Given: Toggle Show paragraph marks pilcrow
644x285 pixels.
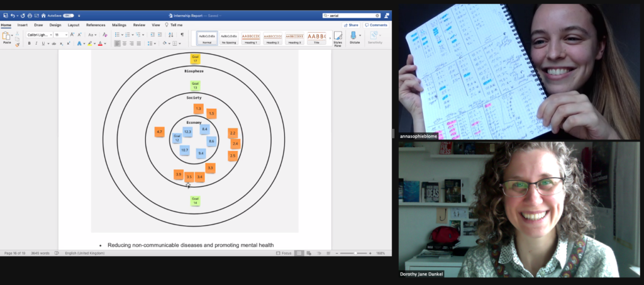Looking at the screenshot, I should coord(182,35).
